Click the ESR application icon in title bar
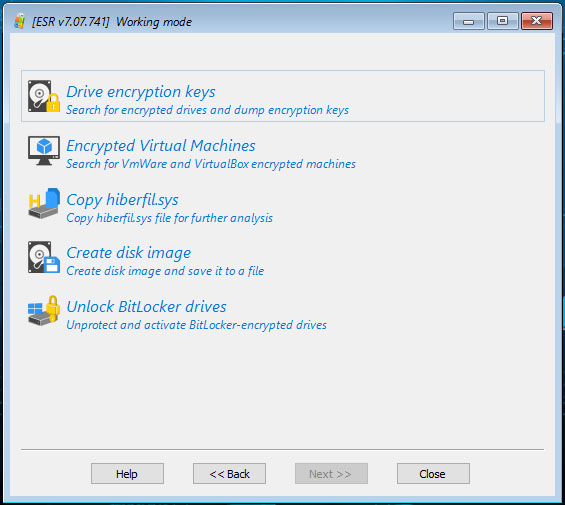Screen dimensions: 565x505 coord(19,21)
